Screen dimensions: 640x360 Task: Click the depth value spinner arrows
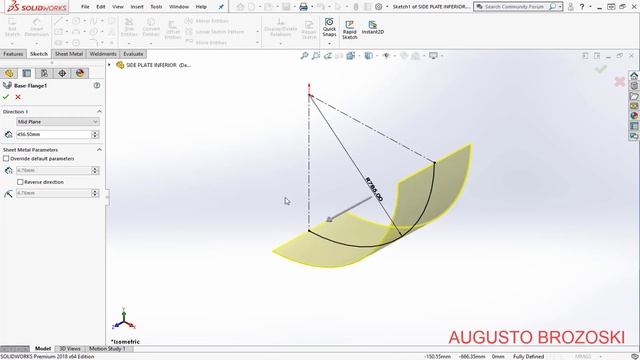pyautogui.click(x=95, y=134)
